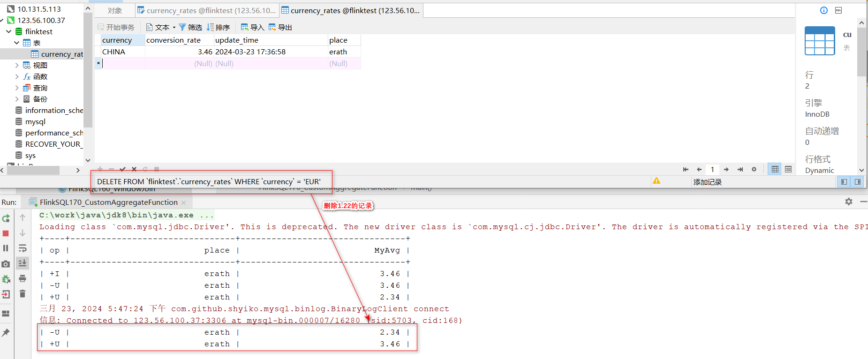This screenshot has width=868, height=359.
Task: Open Run panel settings gear
Action: tap(849, 202)
